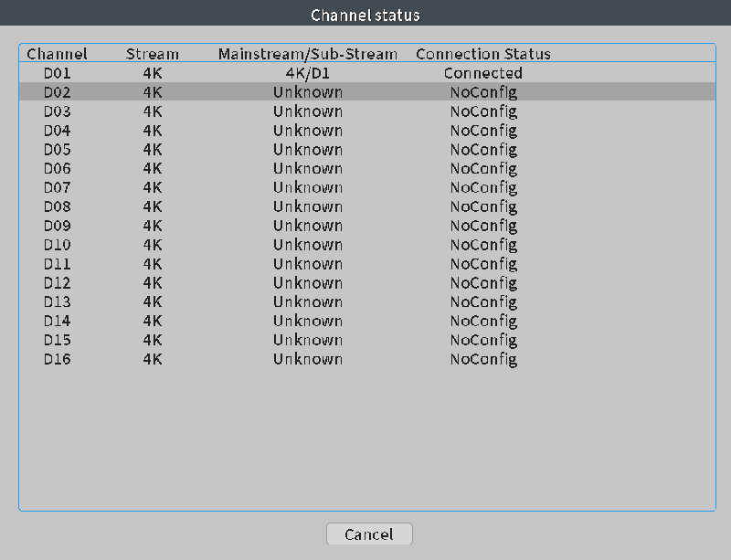This screenshot has width=731, height=560.
Task: Select the D10 channel row
Action: pos(57,245)
